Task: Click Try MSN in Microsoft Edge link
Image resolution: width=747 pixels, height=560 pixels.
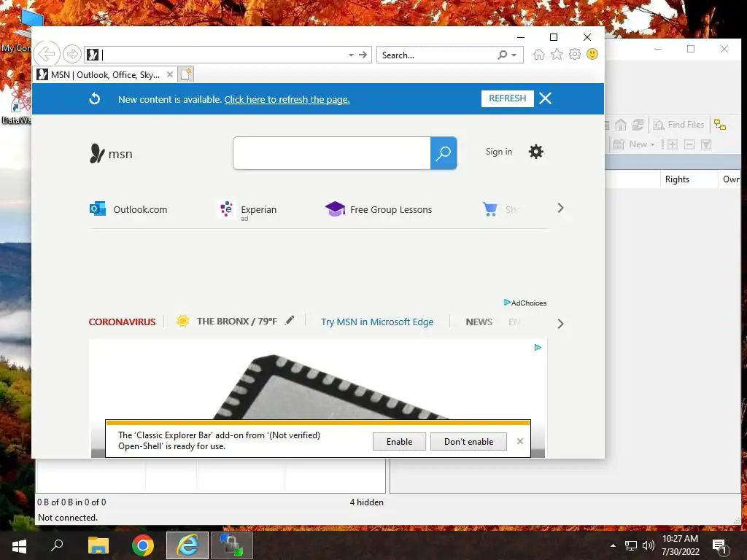Action: [x=377, y=322]
